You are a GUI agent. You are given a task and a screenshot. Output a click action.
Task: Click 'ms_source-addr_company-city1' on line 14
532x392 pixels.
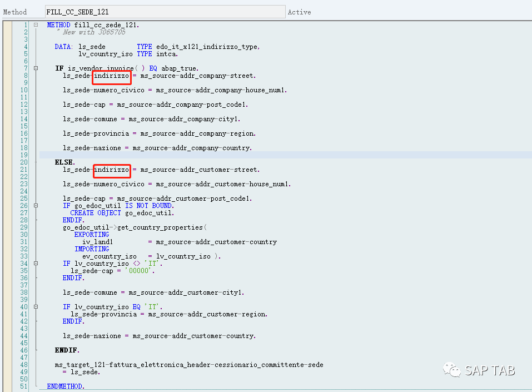point(184,119)
